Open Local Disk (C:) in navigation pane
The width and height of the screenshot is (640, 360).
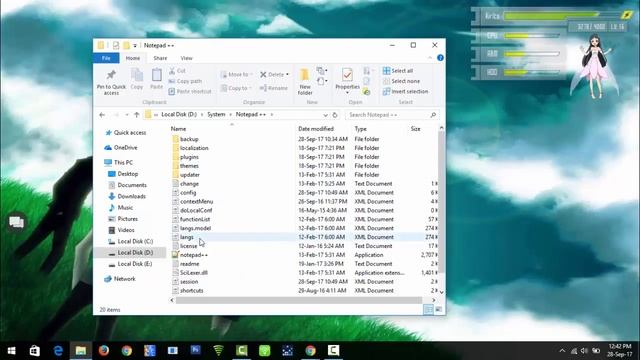tap(131, 241)
